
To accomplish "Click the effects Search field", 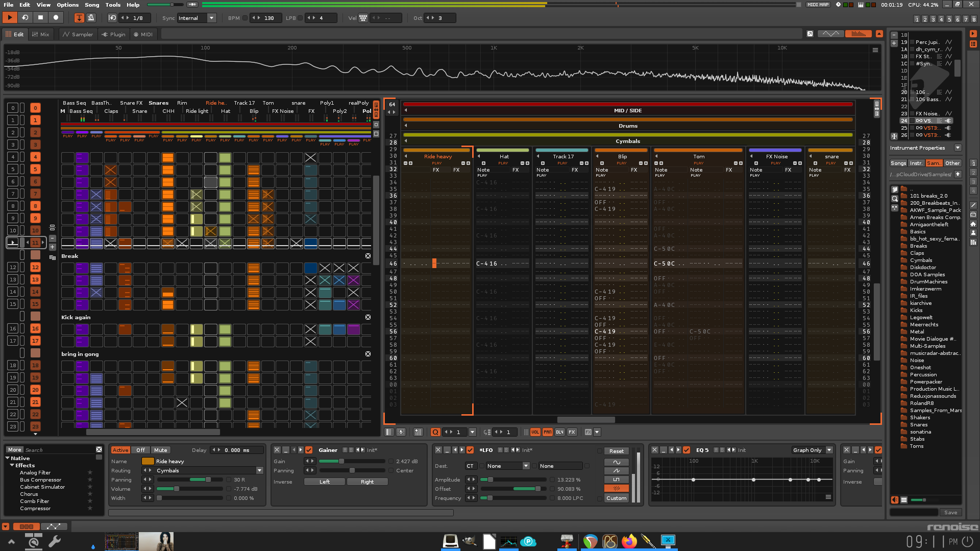I will (59, 450).
